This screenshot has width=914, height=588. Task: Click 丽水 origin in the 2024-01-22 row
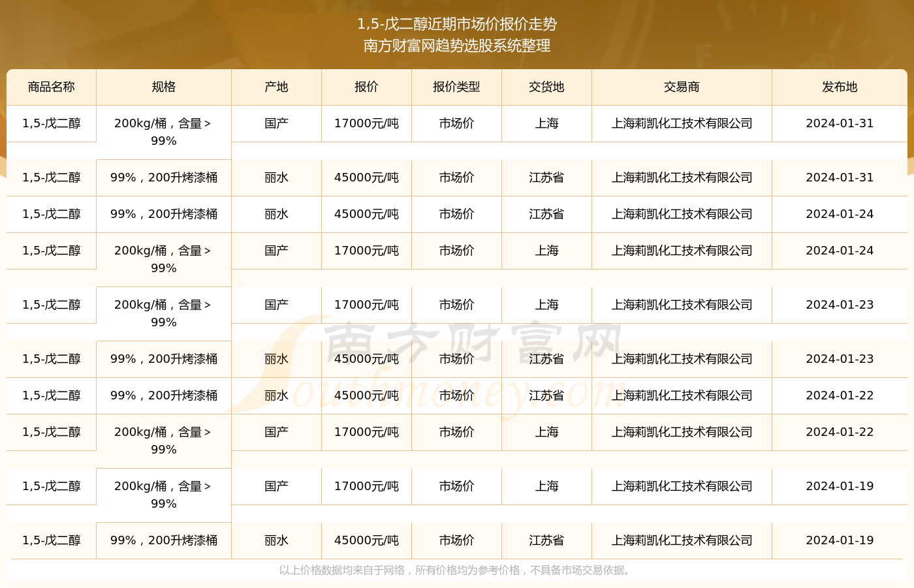pyautogui.click(x=276, y=395)
